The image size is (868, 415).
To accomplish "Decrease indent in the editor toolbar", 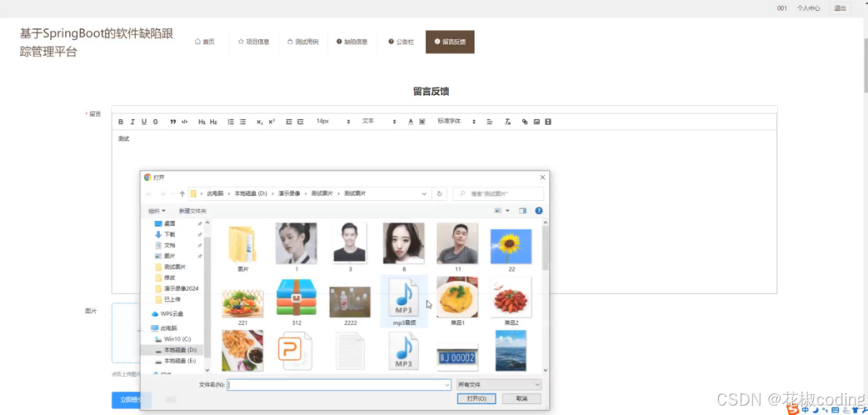I will [289, 122].
